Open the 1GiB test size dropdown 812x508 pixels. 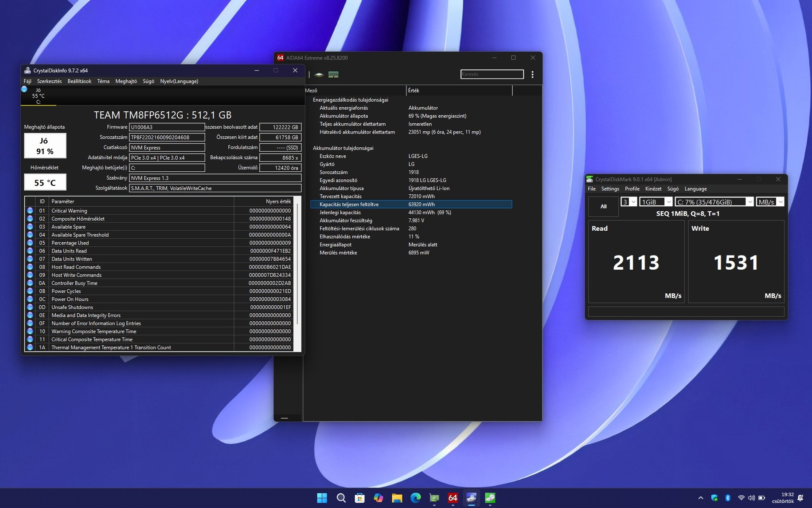pyautogui.click(x=656, y=202)
